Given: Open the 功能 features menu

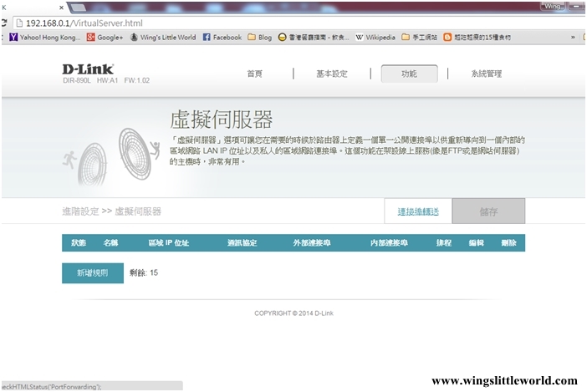Looking at the screenshot, I should tap(409, 74).
